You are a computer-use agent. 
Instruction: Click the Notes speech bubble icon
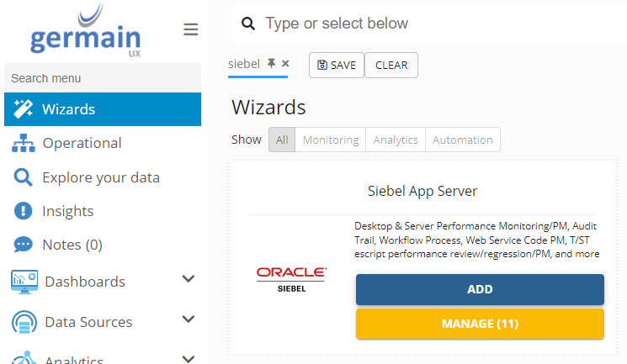click(x=24, y=245)
